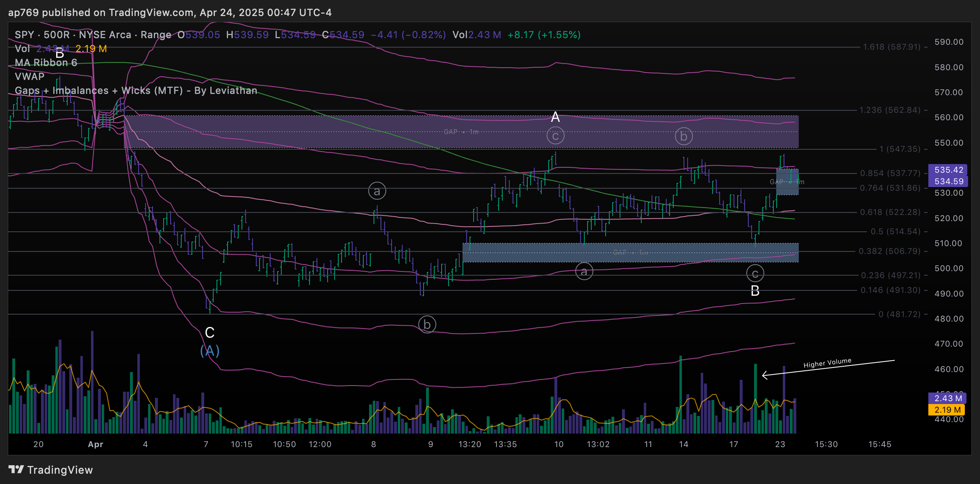The image size is (980, 484).
Task: Click the 13:02 label on time axis
Action: [598, 444]
